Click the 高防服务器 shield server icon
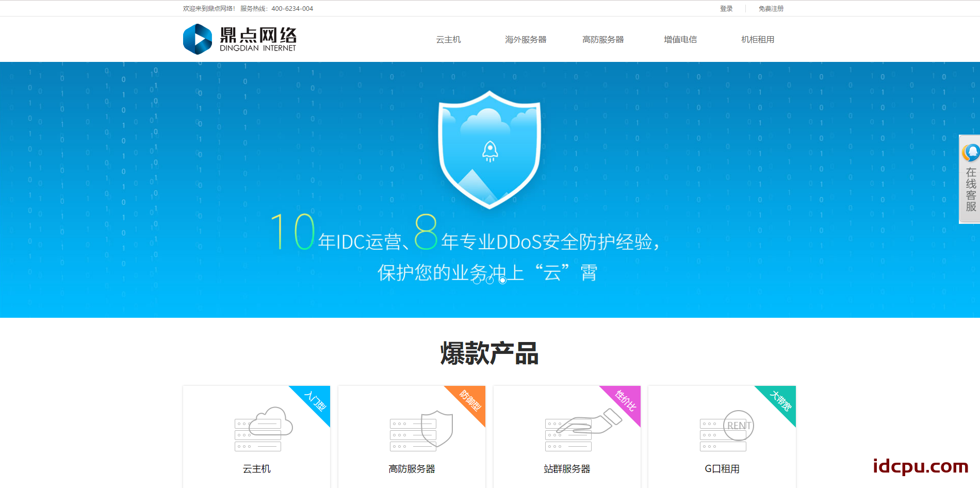Screen dimensions: 980x488 (421, 430)
